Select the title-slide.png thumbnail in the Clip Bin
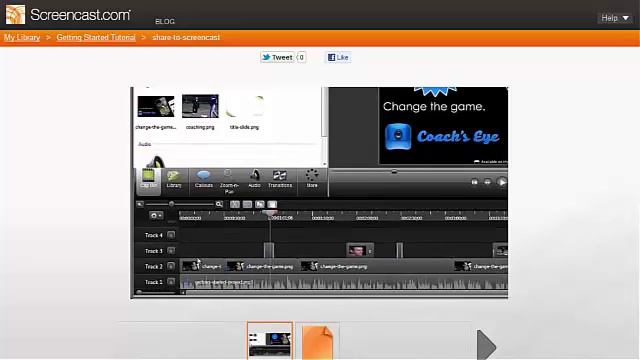The image size is (640, 360). [244, 106]
